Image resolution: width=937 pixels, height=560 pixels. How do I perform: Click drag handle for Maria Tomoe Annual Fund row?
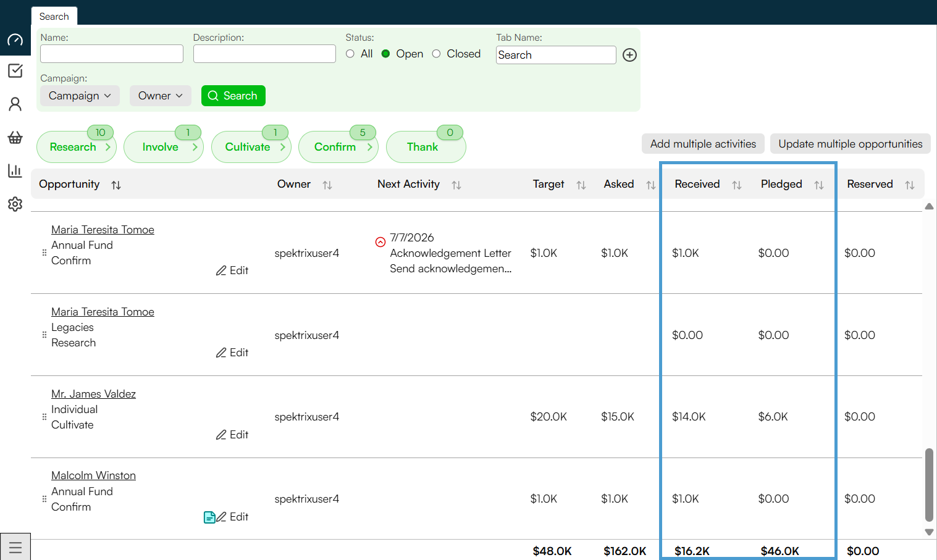44,253
